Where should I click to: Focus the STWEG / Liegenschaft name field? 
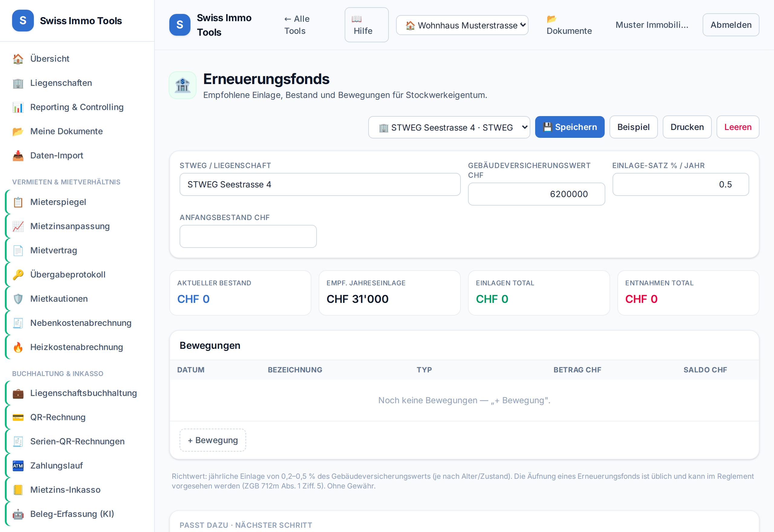320,185
